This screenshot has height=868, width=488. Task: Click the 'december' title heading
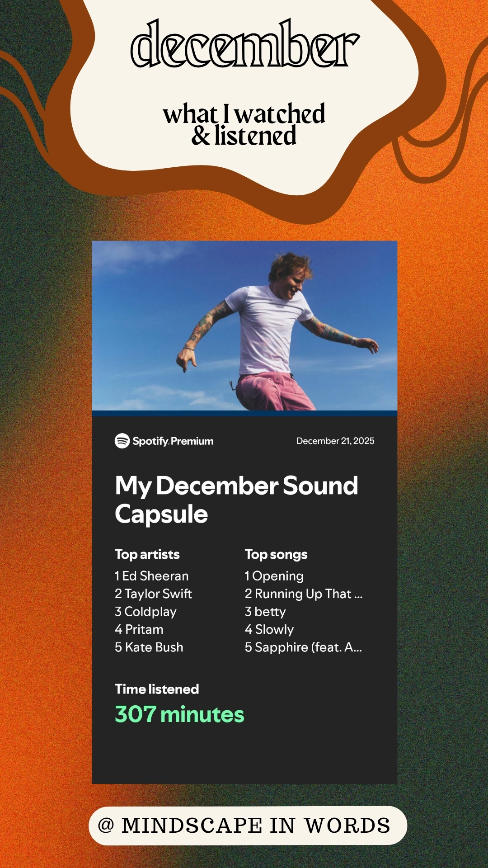click(244, 44)
